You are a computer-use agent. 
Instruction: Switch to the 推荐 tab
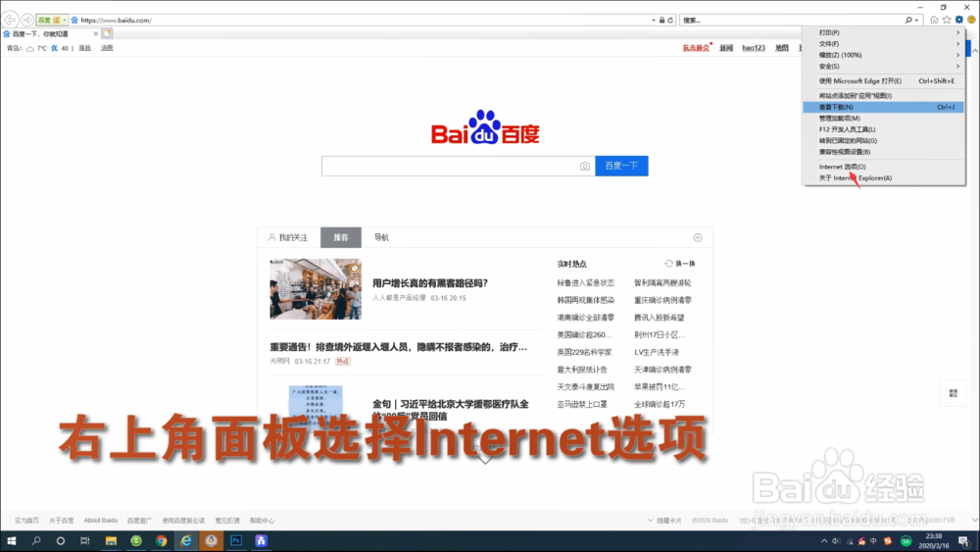341,237
